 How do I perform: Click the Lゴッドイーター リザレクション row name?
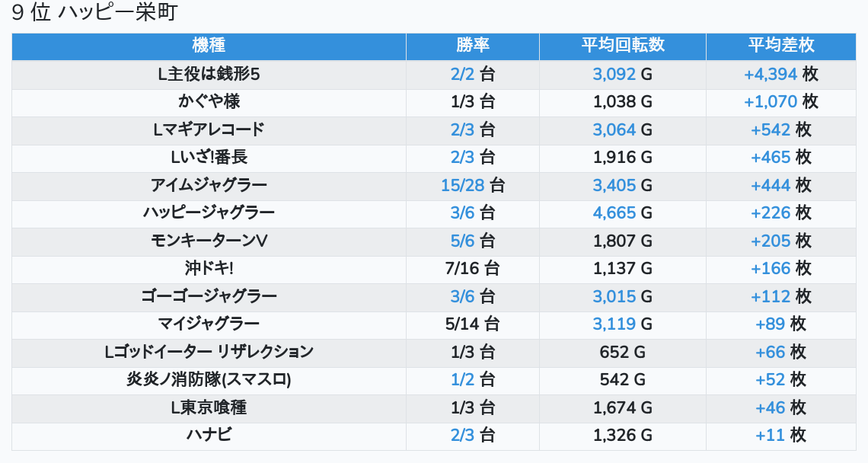click(x=209, y=353)
